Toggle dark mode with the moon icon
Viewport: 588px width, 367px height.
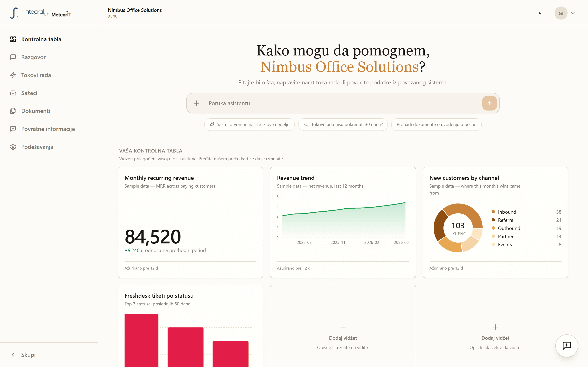540,13
